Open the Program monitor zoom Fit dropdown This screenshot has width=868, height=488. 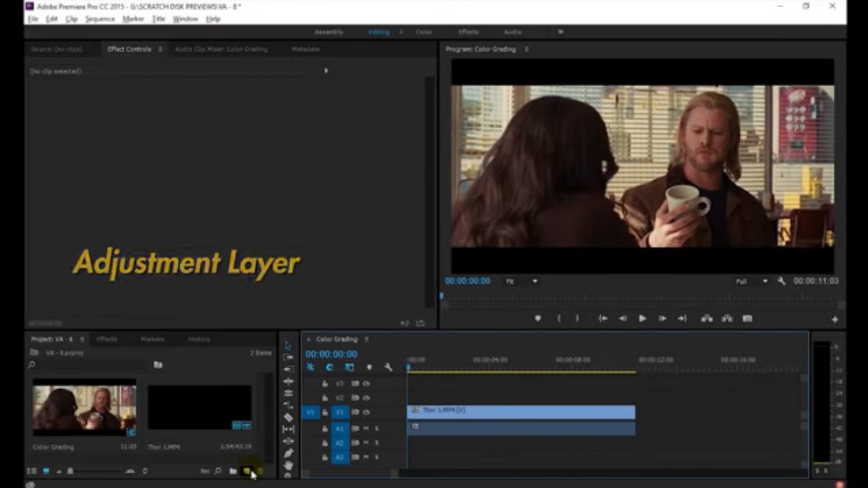pyautogui.click(x=521, y=281)
